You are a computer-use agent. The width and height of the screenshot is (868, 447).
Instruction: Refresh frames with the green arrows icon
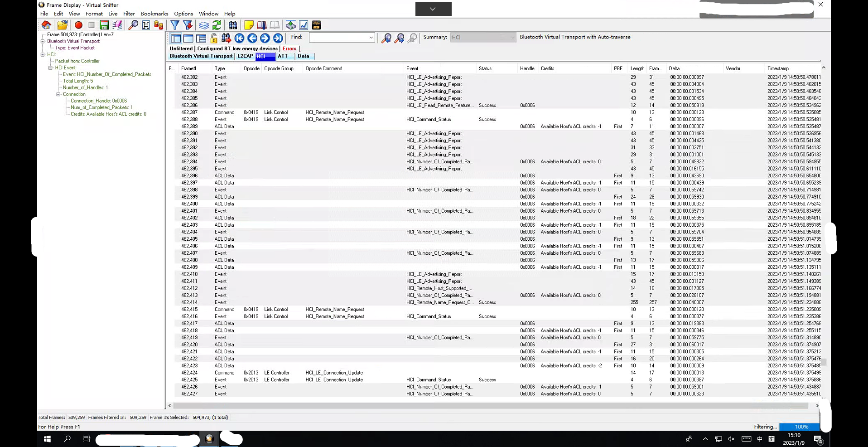click(217, 25)
